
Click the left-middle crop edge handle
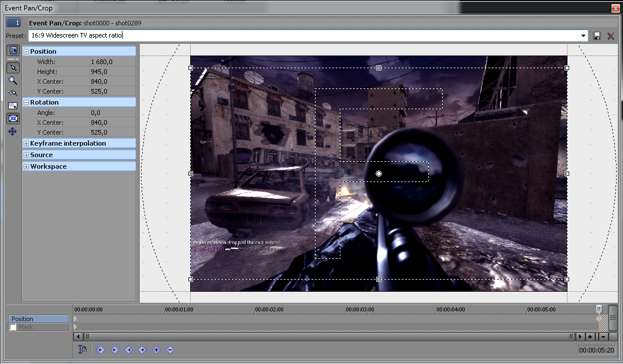pos(190,174)
